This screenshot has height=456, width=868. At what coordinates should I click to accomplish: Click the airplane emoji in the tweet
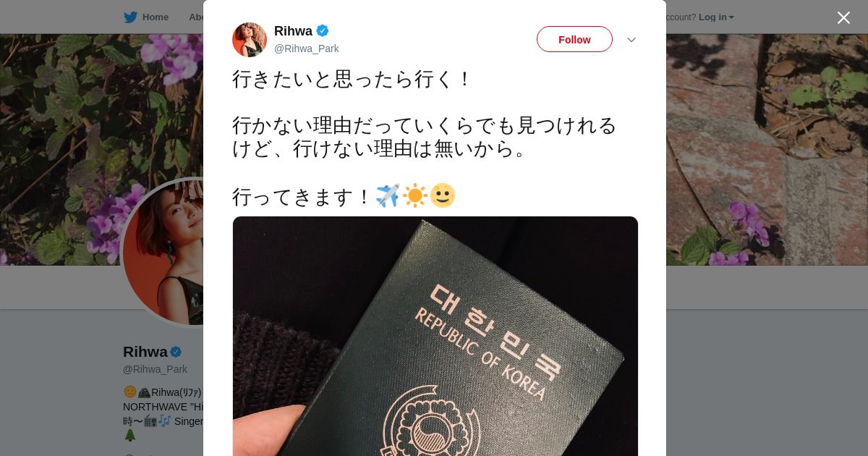tap(388, 196)
